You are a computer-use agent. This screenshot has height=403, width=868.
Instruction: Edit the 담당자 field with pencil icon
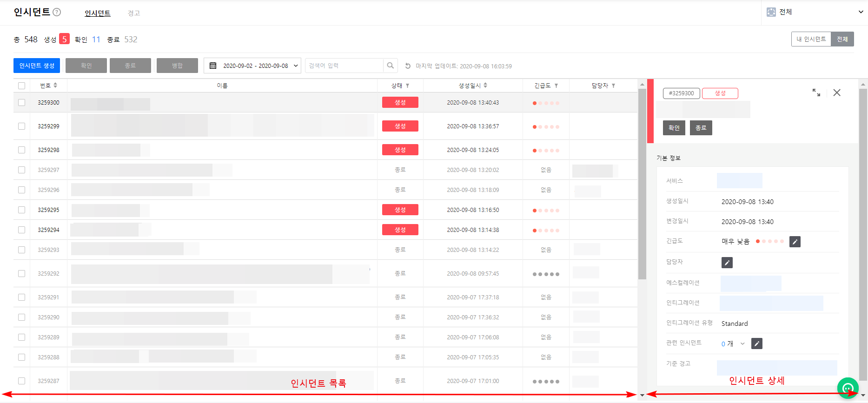[x=727, y=263]
